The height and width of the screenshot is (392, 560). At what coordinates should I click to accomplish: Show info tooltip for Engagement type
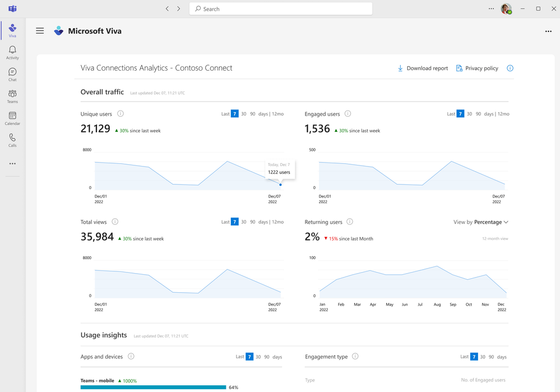[355, 356]
